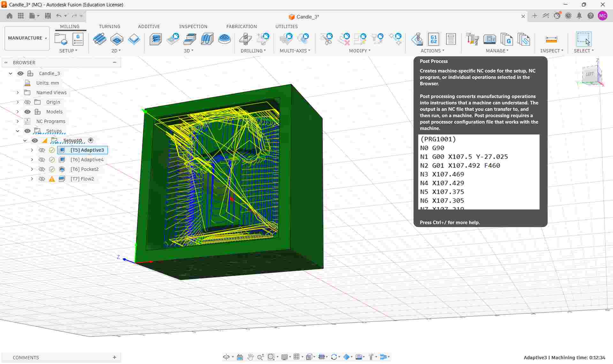
Task: Open the DRILLING dropdown menu
Action: coord(253,51)
